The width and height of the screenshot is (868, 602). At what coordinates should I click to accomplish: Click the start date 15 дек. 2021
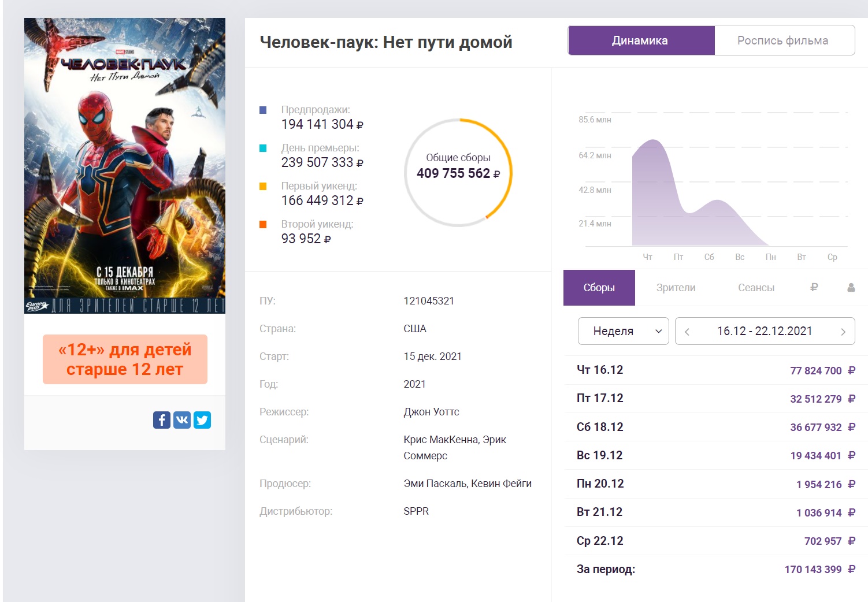tap(433, 356)
